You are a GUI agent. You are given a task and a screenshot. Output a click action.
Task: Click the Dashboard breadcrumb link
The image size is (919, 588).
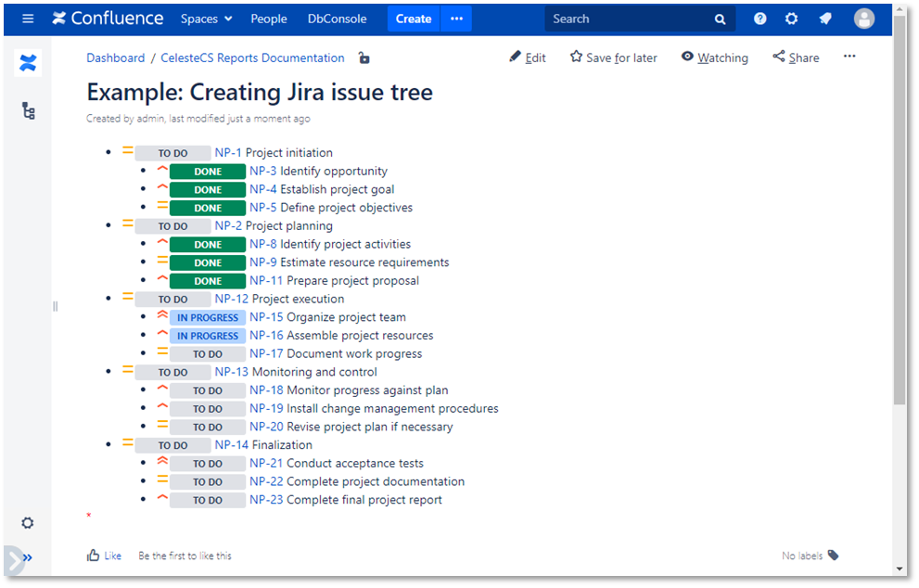[116, 58]
